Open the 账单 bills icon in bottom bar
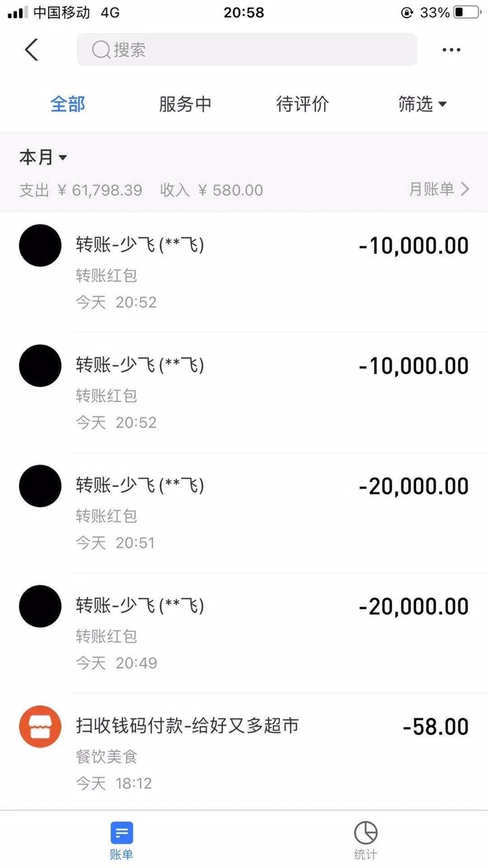This screenshot has height=868, width=488. [121, 833]
